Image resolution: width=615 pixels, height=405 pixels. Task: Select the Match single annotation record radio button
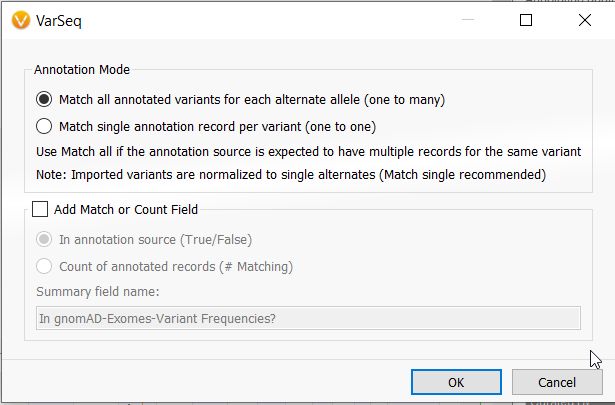[x=44, y=126]
